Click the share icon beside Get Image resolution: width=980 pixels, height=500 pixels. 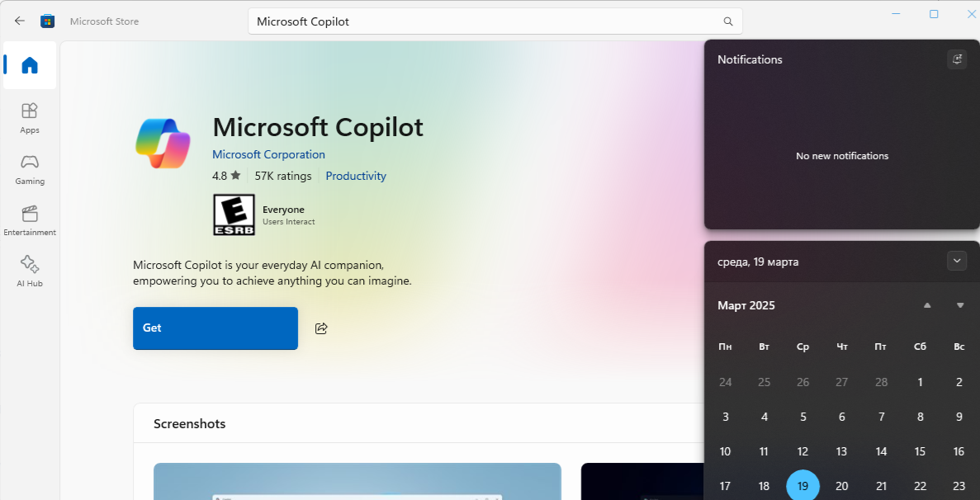[321, 328]
